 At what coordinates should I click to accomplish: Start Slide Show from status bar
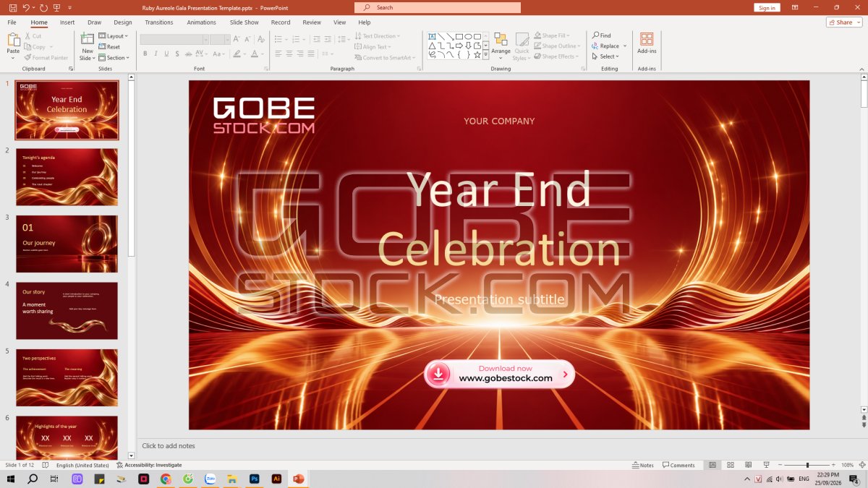(x=766, y=465)
